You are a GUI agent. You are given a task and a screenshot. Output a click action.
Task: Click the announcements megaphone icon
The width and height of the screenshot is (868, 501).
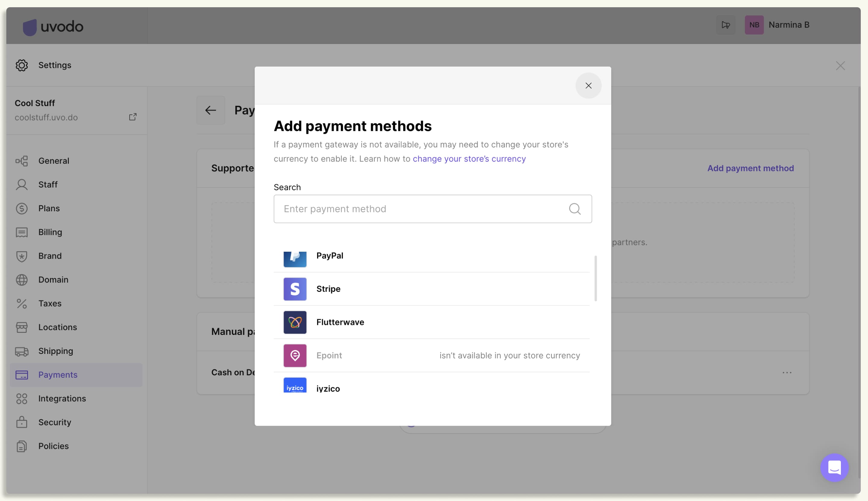click(725, 25)
